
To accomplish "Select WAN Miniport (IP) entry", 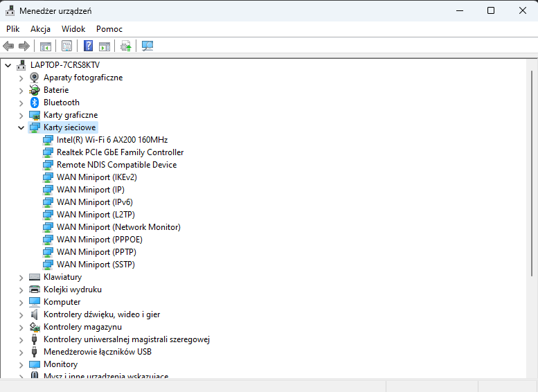I will point(91,190).
